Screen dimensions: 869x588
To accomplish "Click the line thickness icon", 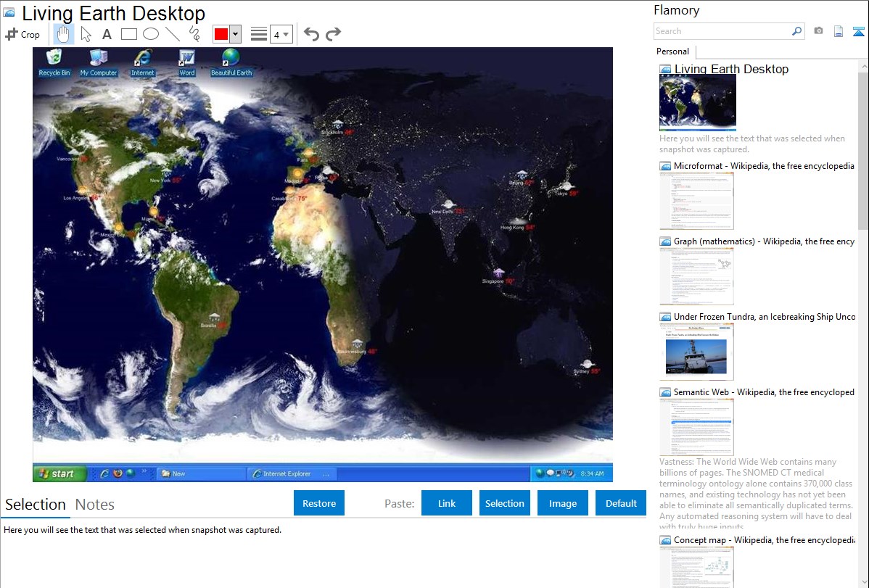I will (258, 34).
